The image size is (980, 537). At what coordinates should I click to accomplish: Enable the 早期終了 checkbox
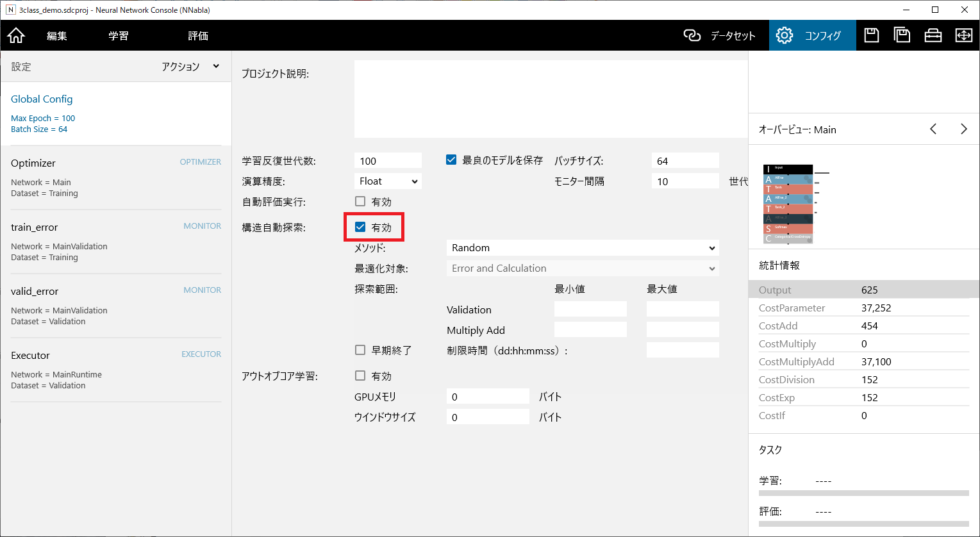[x=360, y=351]
